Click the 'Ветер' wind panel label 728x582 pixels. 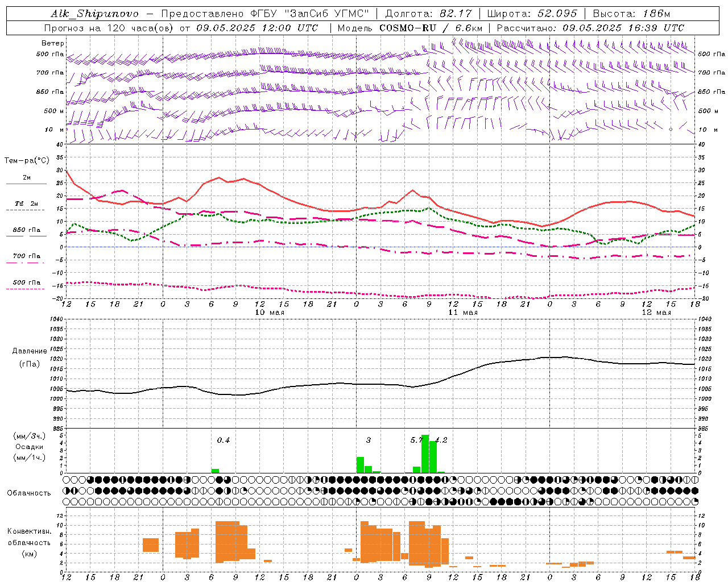pos(53,43)
